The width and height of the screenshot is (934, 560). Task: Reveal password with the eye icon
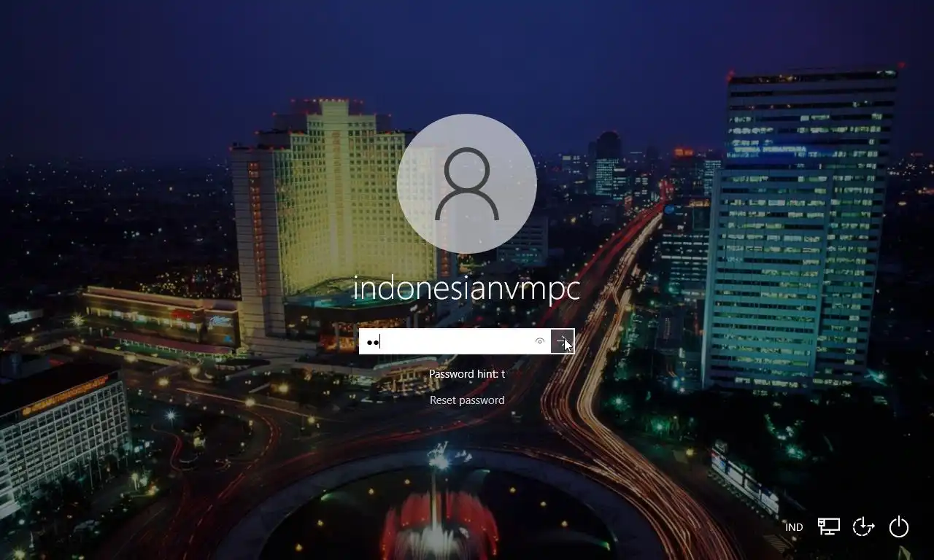540,341
